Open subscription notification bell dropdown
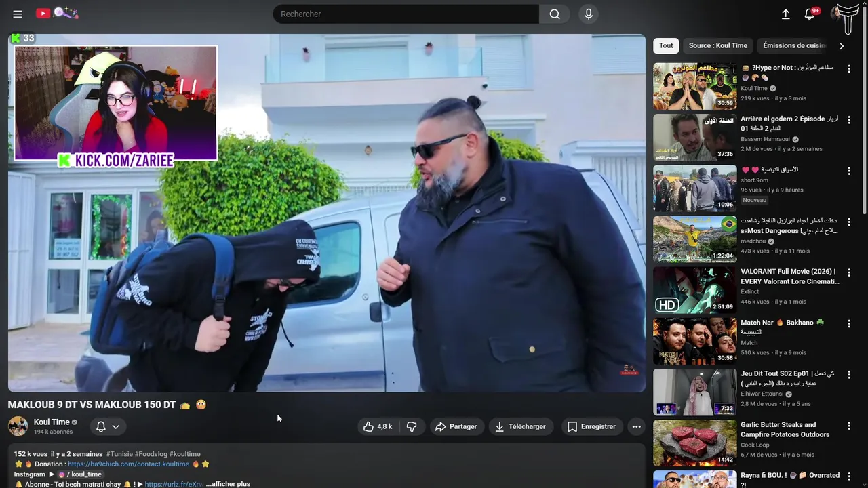 [x=108, y=426]
